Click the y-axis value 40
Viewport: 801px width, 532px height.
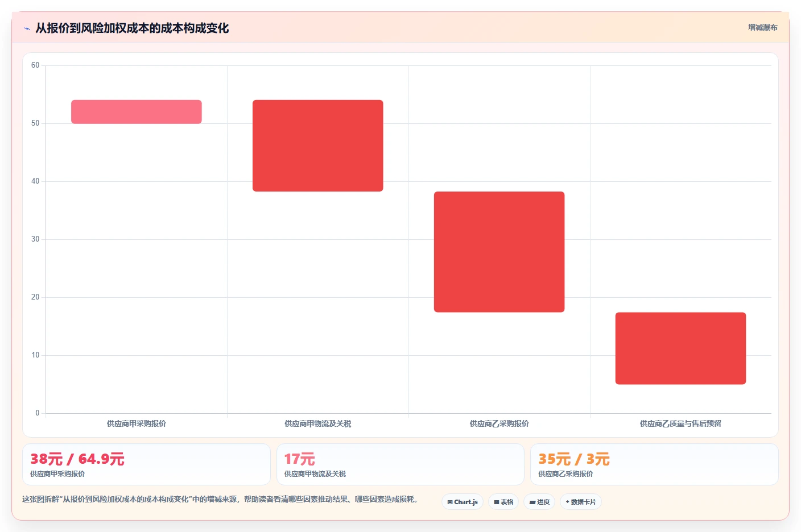pyautogui.click(x=35, y=181)
